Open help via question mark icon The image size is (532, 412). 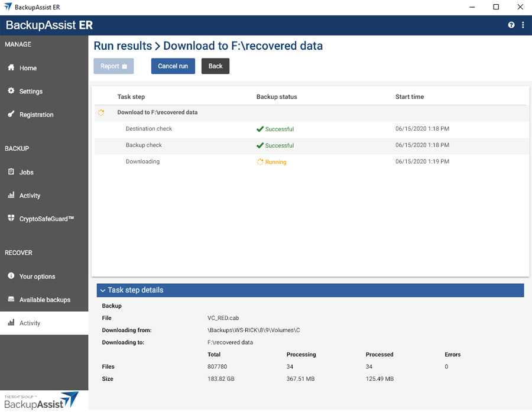(x=511, y=25)
